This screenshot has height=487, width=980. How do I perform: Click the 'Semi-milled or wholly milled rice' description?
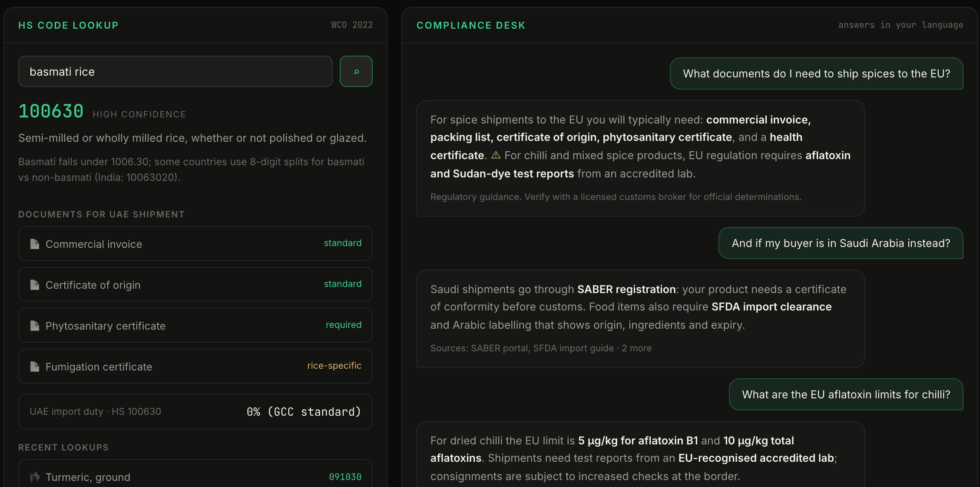192,138
